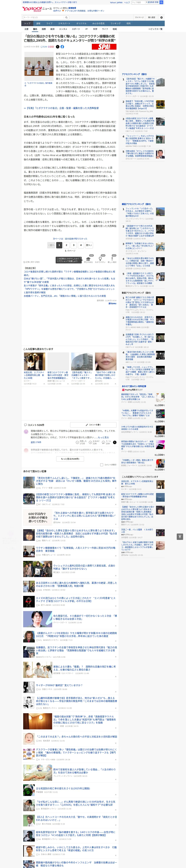Share article on X icon

(57, 47)
